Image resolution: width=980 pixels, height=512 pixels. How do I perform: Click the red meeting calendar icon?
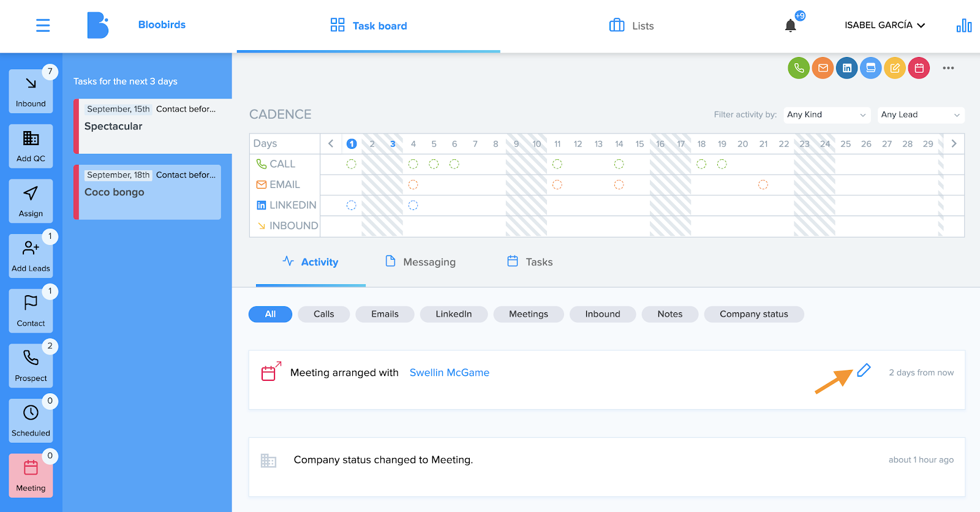[919, 68]
